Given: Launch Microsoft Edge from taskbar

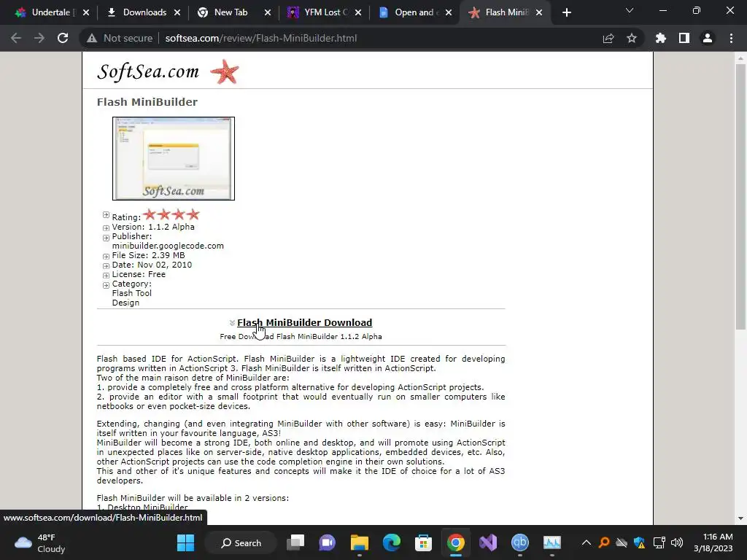Looking at the screenshot, I should pos(392,542).
